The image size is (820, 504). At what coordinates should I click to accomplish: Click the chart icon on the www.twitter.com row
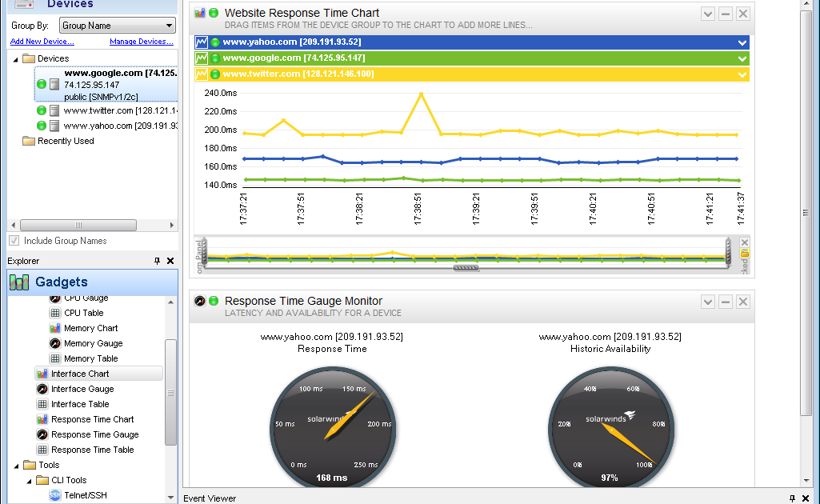[201, 74]
